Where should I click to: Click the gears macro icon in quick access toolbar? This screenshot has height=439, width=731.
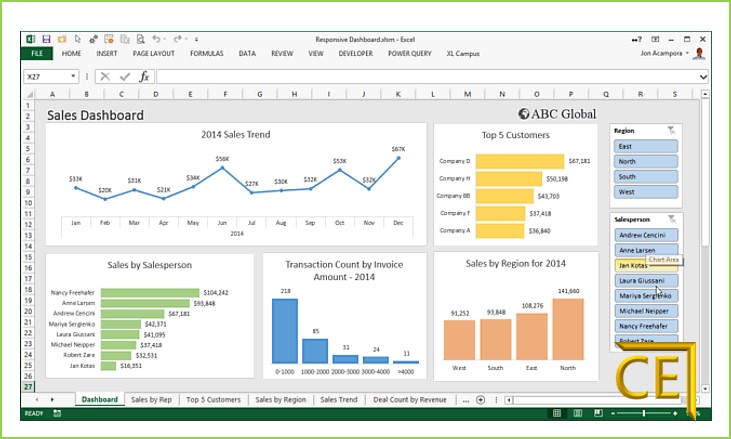pos(93,39)
